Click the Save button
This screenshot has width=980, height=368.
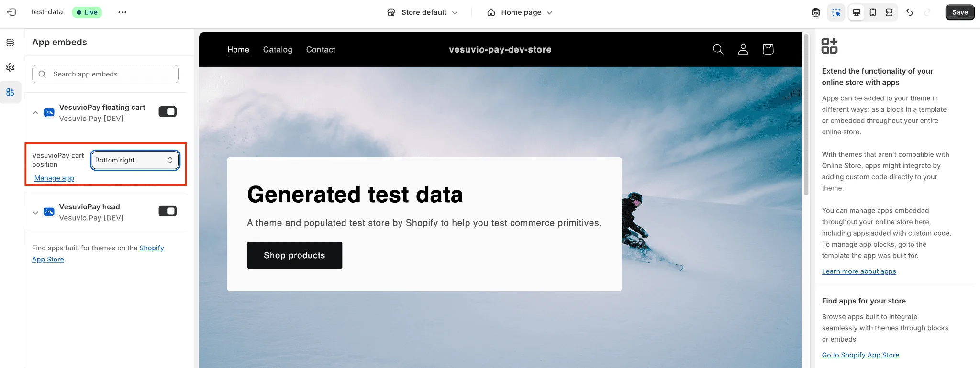pos(960,12)
